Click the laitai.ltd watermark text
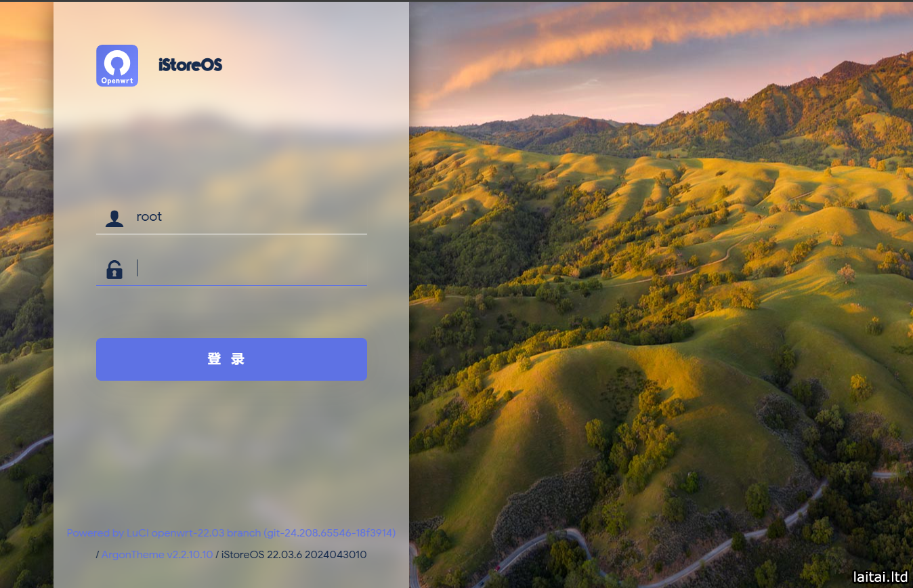913x588 pixels. [x=879, y=576]
